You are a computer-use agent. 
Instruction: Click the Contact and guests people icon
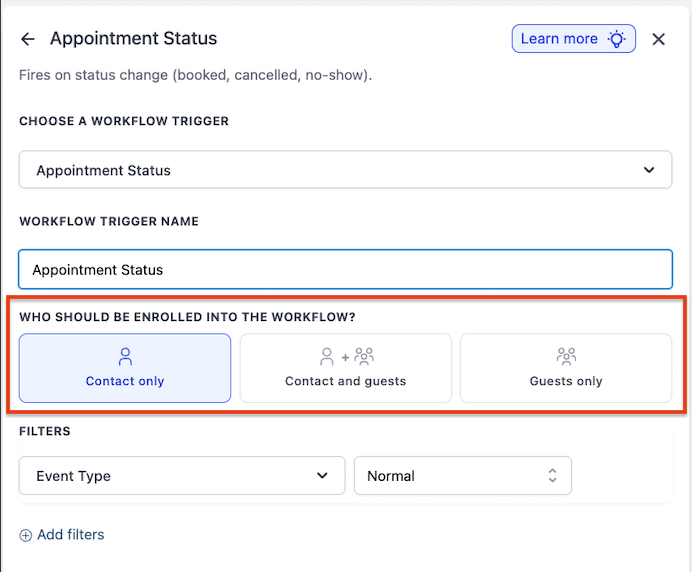tap(346, 356)
